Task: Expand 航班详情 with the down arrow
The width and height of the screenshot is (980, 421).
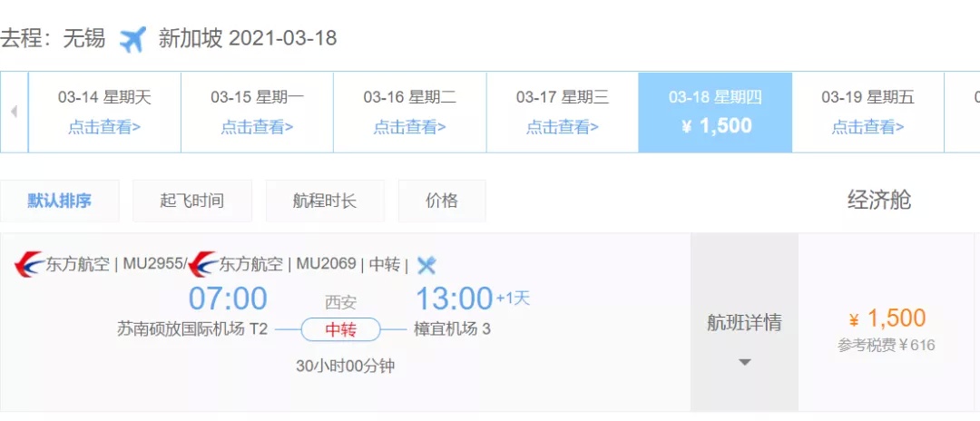Action: (x=744, y=362)
